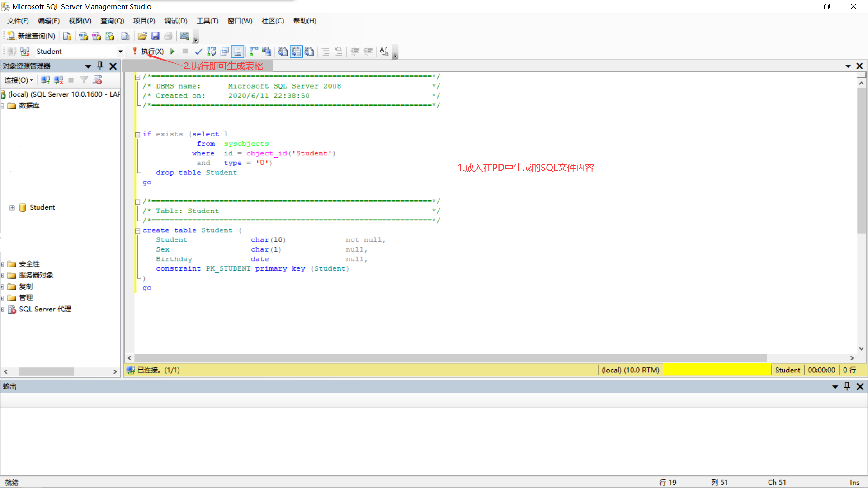868x488 pixels.
Task: Comment out the selected lines icon
Action: click(x=325, y=52)
